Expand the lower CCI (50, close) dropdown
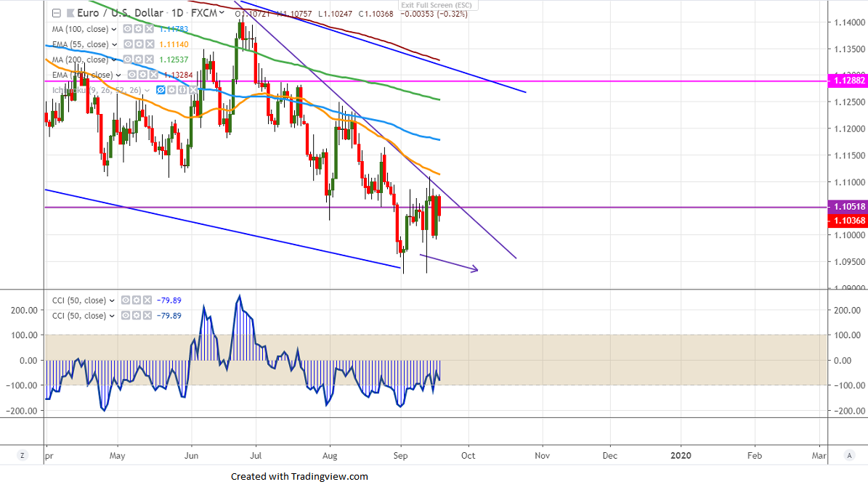Screen dimensions: 868x487 click(x=112, y=316)
